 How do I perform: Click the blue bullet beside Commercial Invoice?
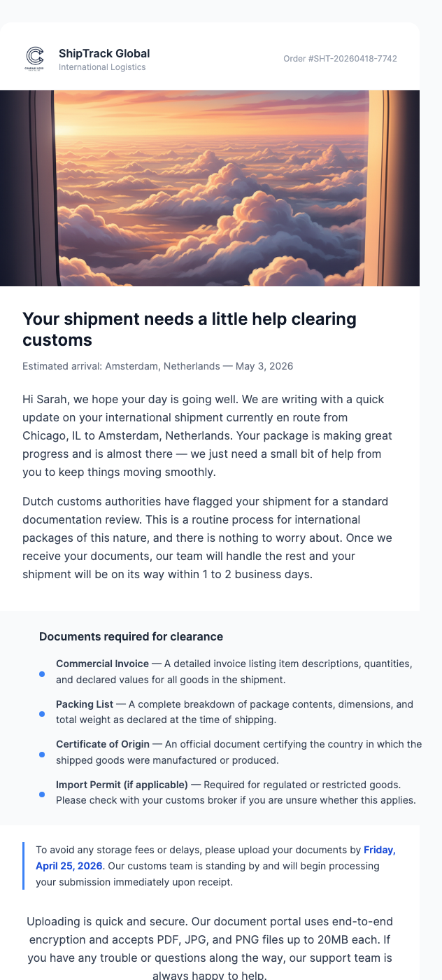tap(42, 674)
